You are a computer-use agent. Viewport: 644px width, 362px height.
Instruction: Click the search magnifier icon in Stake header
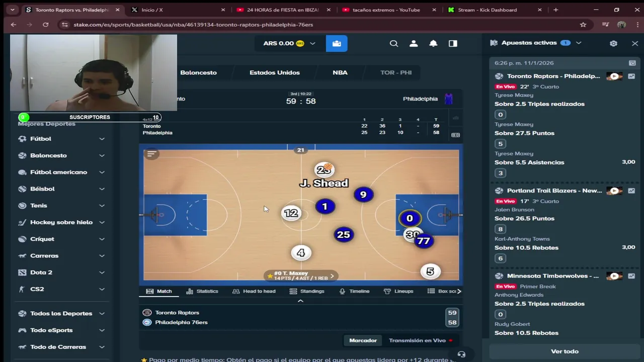coord(394,43)
